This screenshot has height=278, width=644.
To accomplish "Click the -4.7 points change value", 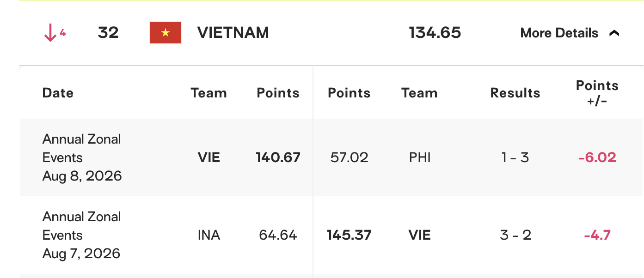I will pos(597,235).
